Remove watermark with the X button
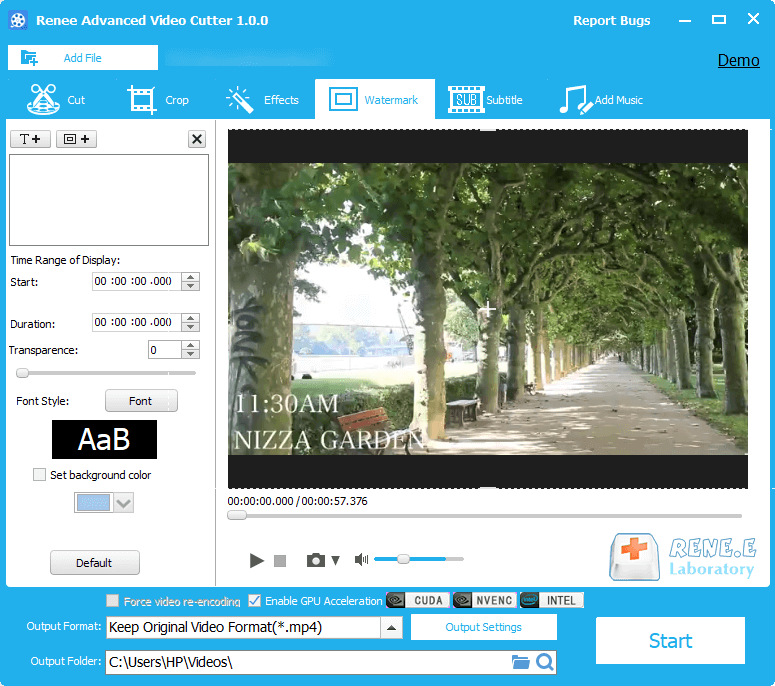775x686 pixels. pyautogui.click(x=197, y=139)
